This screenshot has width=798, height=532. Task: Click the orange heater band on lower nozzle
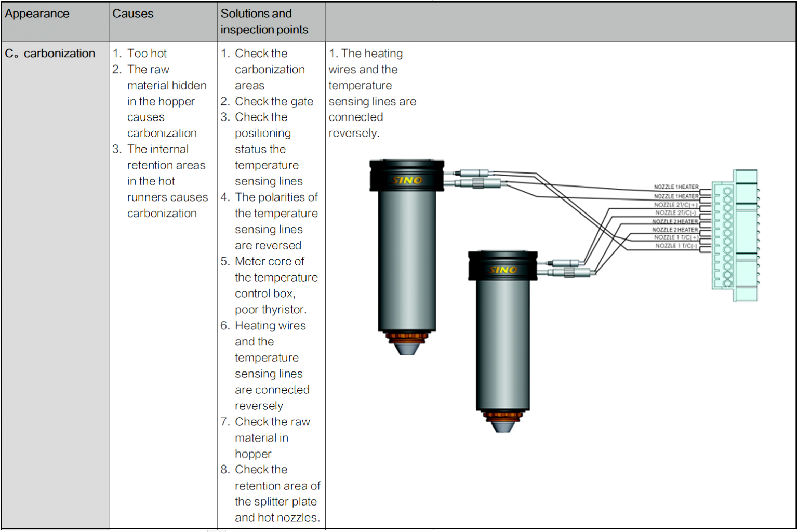pyautogui.click(x=502, y=415)
